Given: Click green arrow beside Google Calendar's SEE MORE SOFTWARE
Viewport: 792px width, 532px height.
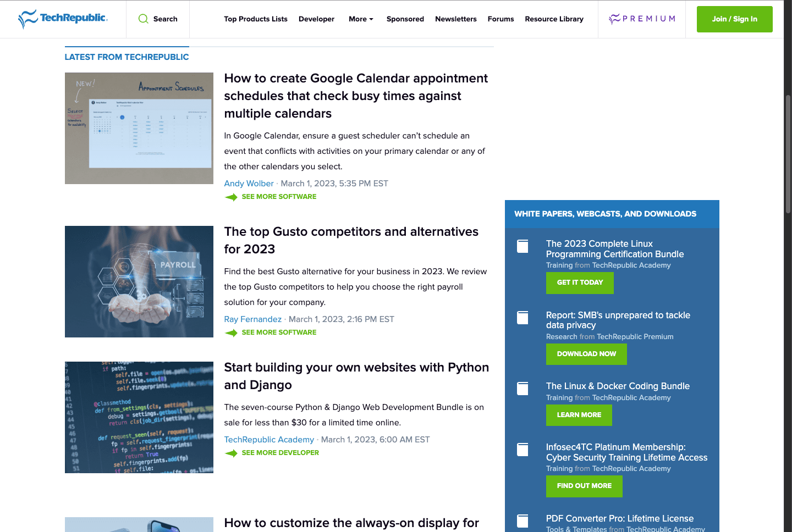Looking at the screenshot, I should point(231,197).
